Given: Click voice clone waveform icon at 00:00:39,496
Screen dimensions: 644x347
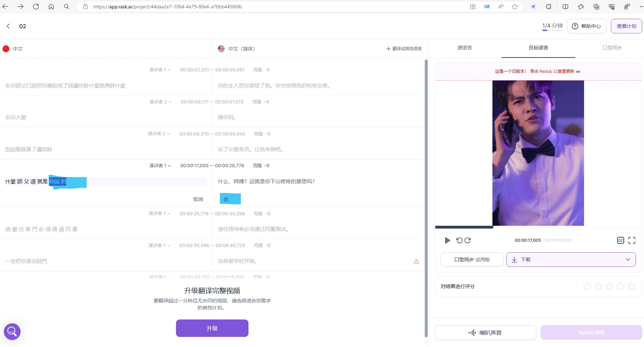Looking at the screenshot, I should [268, 245].
